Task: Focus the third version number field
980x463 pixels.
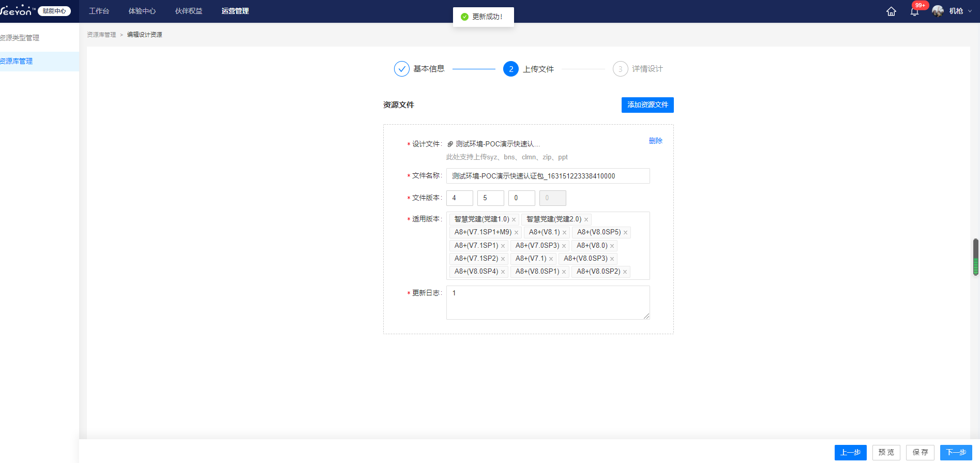Action: coord(522,198)
